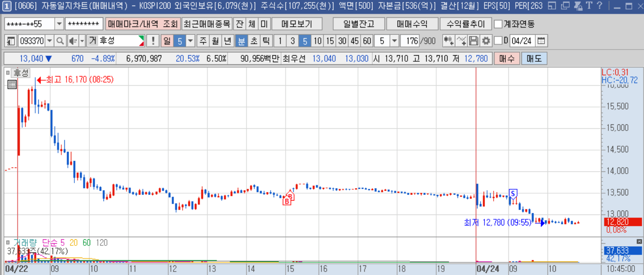Select the 10 minute interval button
Screen dimensions: 644x275
pos(318,41)
